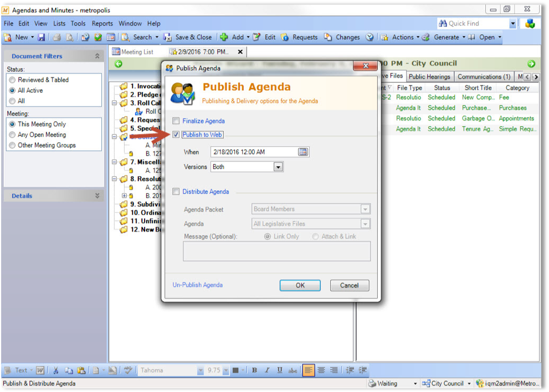549x392 pixels.
Task: Click green back arrow in meeting header
Action: (119, 64)
